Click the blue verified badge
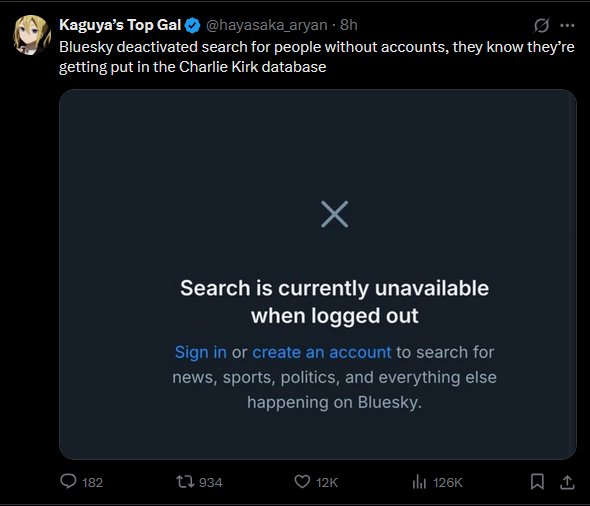 (x=193, y=25)
